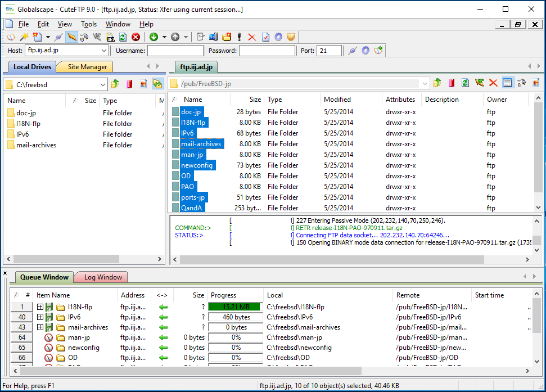
Task: Open the Site Manager book icon
Action: coord(10,37)
